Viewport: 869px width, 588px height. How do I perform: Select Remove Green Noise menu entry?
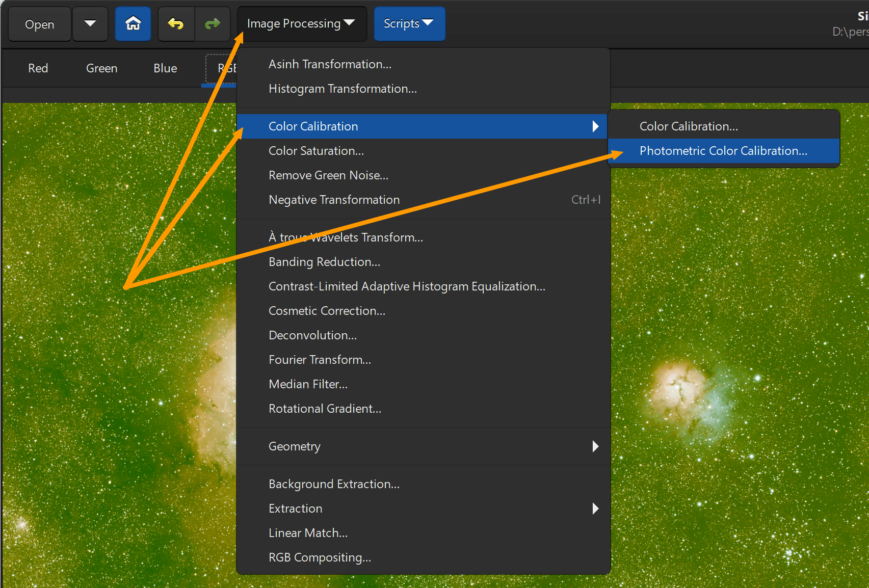click(328, 175)
